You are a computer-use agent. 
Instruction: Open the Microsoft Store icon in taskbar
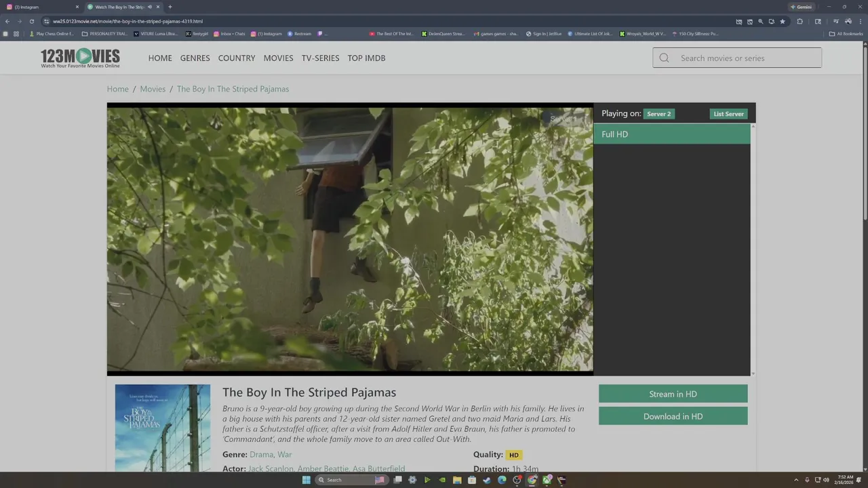(x=472, y=480)
